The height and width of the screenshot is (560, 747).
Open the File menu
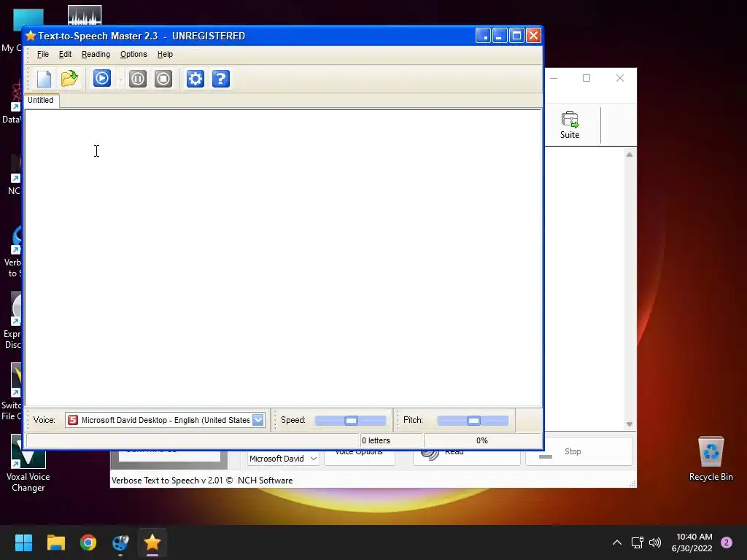pyautogui.click(x=43, y=54)
